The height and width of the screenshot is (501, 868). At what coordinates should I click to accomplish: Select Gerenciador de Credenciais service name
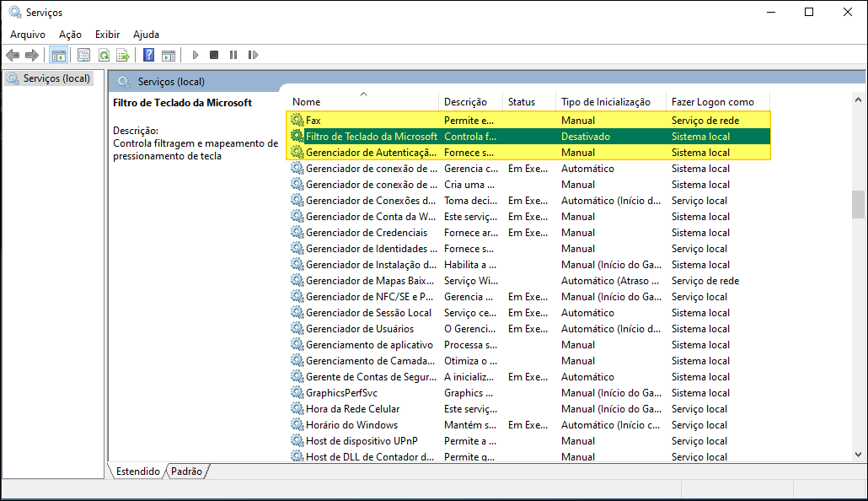pos(367,233)
